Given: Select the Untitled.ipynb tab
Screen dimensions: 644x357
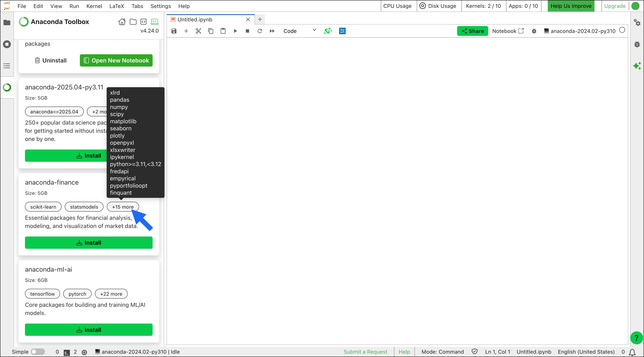Looking at the screenshot, I should coord(195,20).
